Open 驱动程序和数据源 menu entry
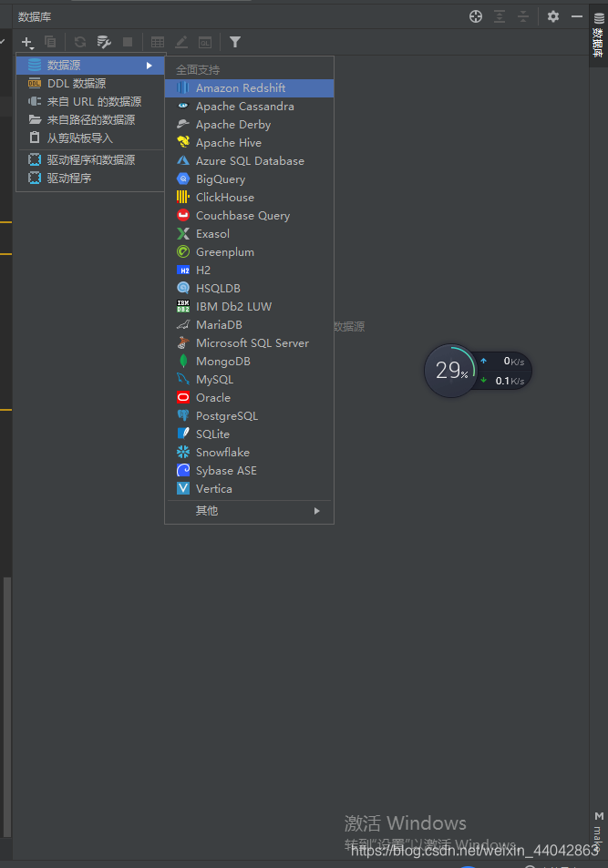Image resolution: width=608 pixels, height=868 pixels. click(90, 160)
